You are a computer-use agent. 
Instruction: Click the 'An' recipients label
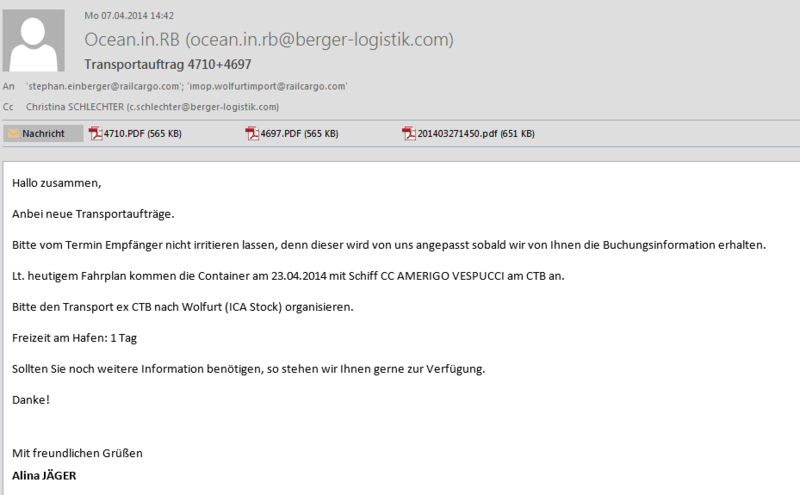click(9, 86)
